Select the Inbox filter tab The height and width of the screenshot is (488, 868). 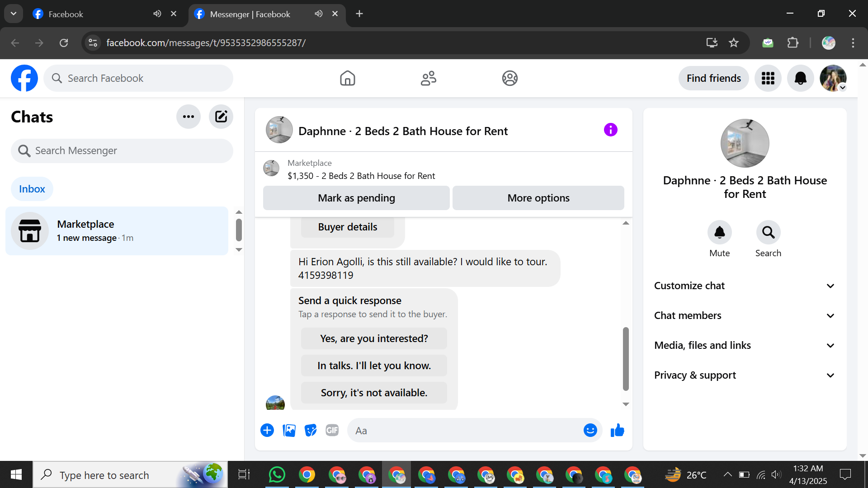[x=32, y=189]
